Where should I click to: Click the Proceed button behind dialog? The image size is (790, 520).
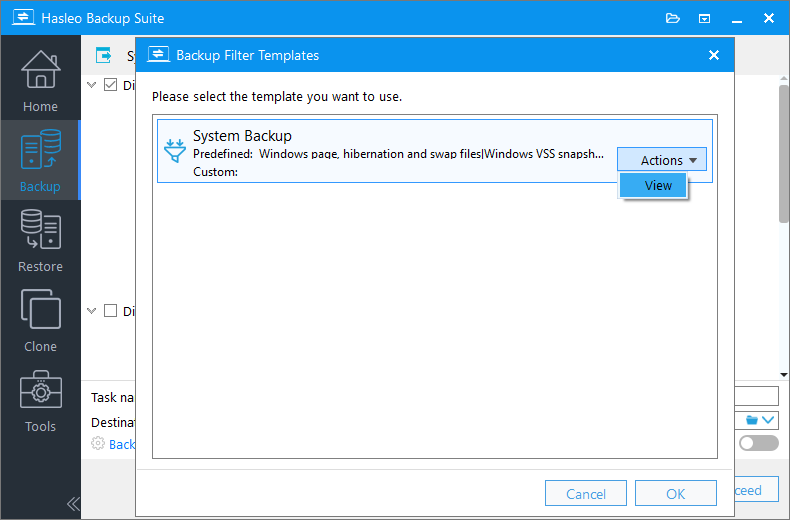coord(756,490)
